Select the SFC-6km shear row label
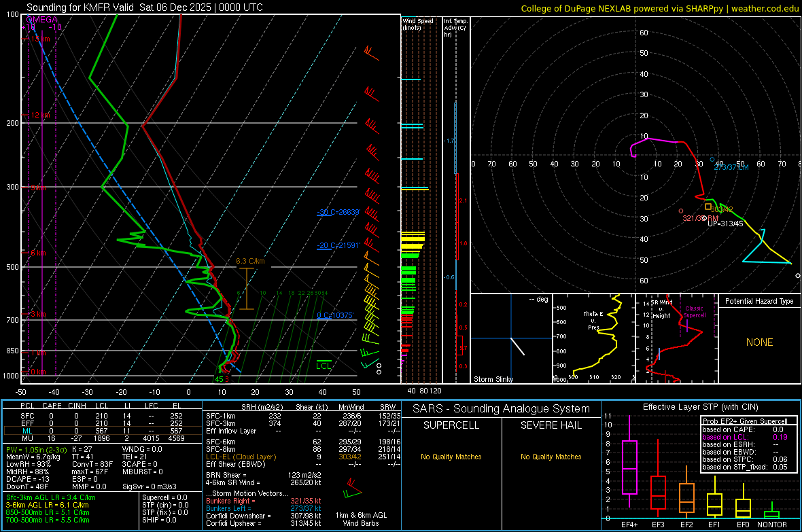Viewport: 802px width, 532px height. 221,442
